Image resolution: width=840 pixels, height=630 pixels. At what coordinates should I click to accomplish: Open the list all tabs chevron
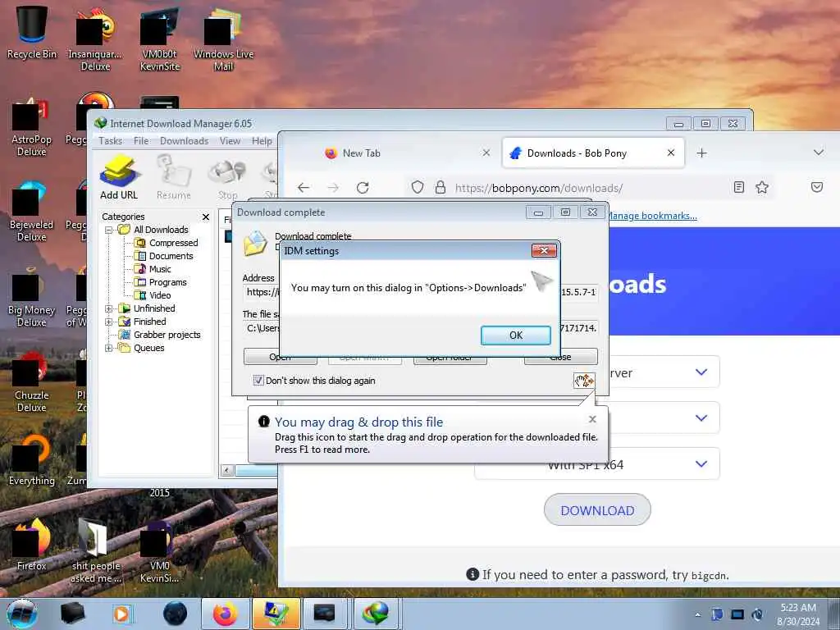819,153
